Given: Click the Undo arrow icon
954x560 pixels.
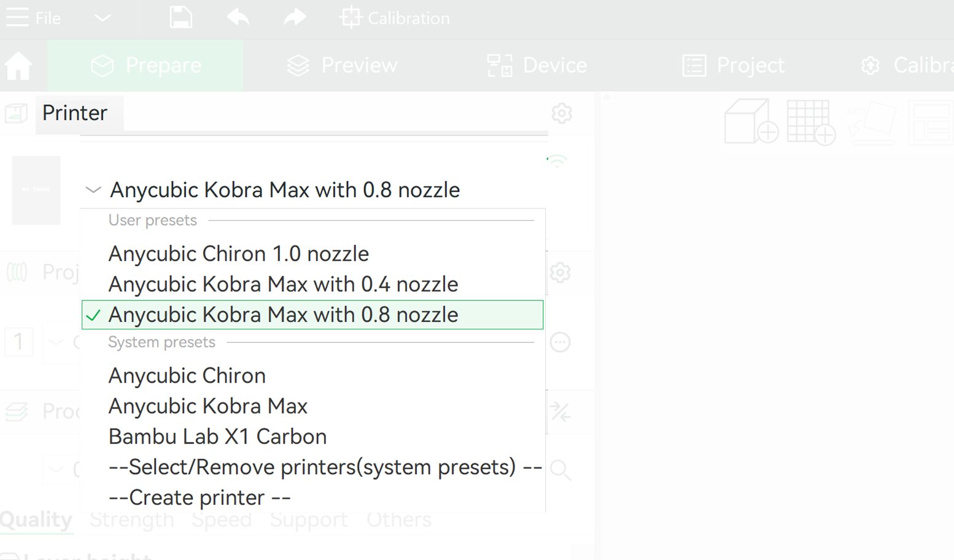Looking at the screenshot, I should pyautogui.click(x=238, y=18).
